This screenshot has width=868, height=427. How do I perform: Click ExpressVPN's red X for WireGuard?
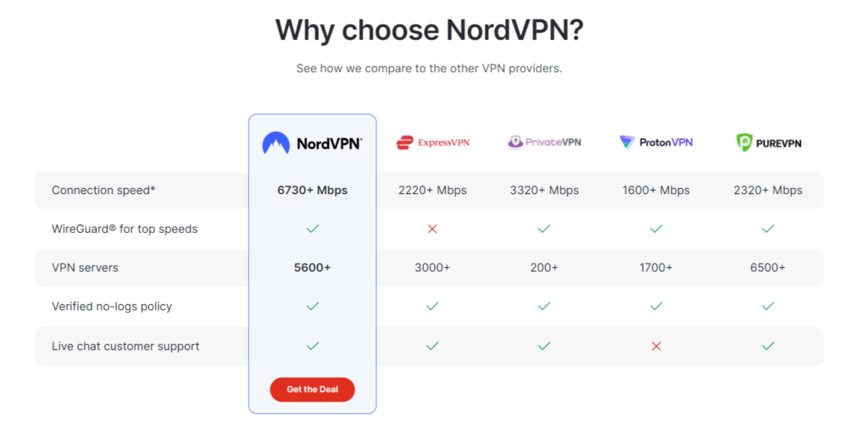click(432, 229)
